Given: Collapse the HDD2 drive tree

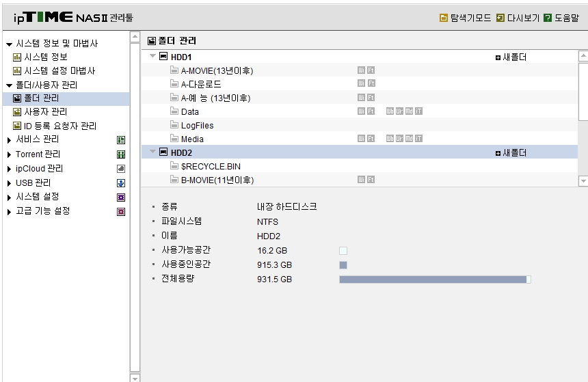Looking at the screenshot, I should pos(152,152).
